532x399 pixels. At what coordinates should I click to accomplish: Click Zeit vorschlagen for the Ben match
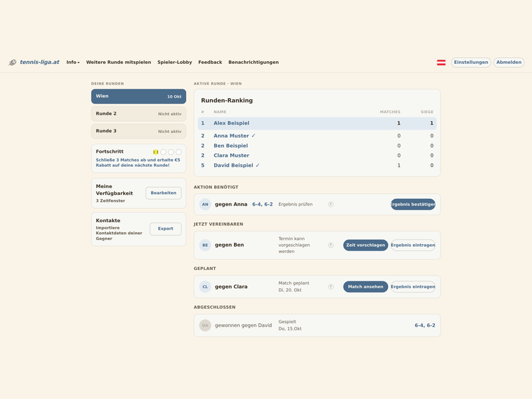[x=365, y=245]
